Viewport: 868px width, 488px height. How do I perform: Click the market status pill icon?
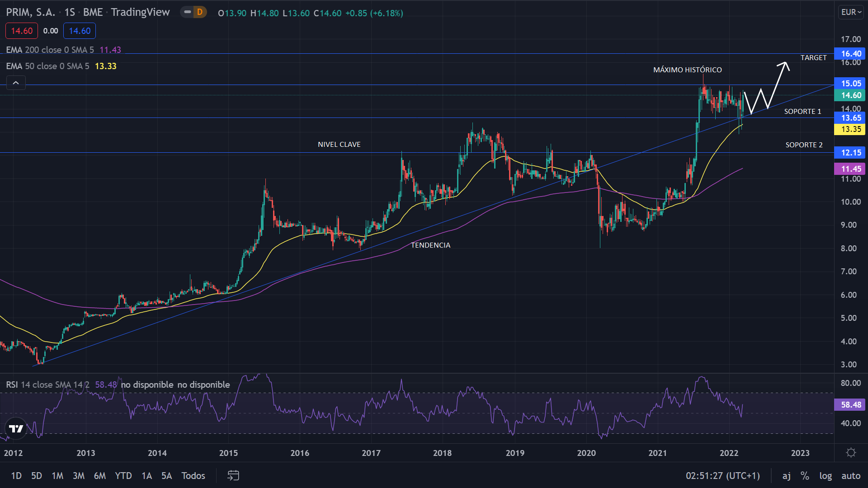click(x=187, y=12)
